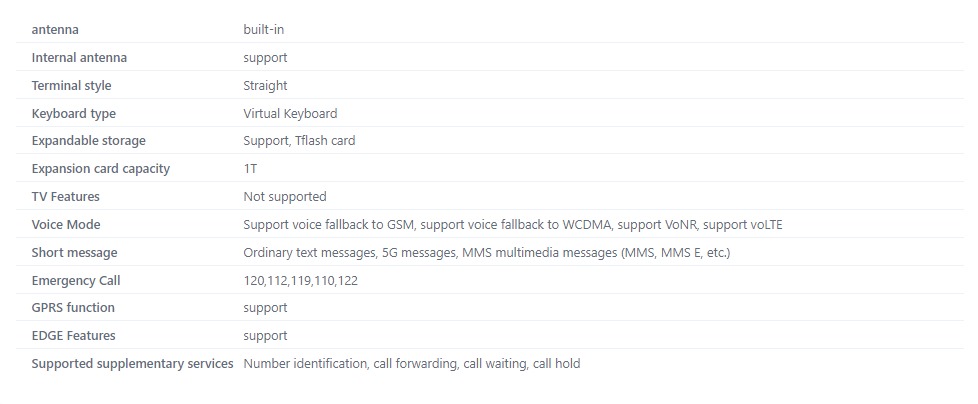The width and height of the screenshot is (978, 404).
Task: Click the "Expansion card capacity" label
Action: (100, 169)
